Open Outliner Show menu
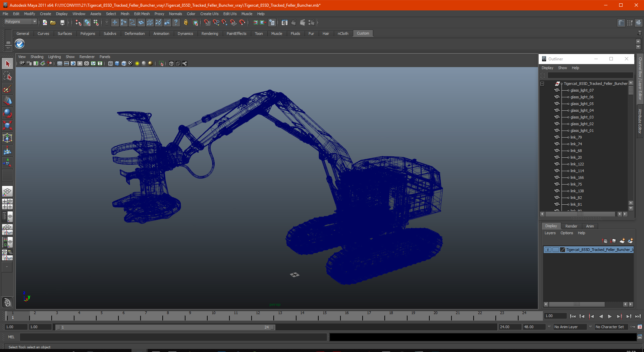Screen dimensions: 644x352 [x=562, y=68]
